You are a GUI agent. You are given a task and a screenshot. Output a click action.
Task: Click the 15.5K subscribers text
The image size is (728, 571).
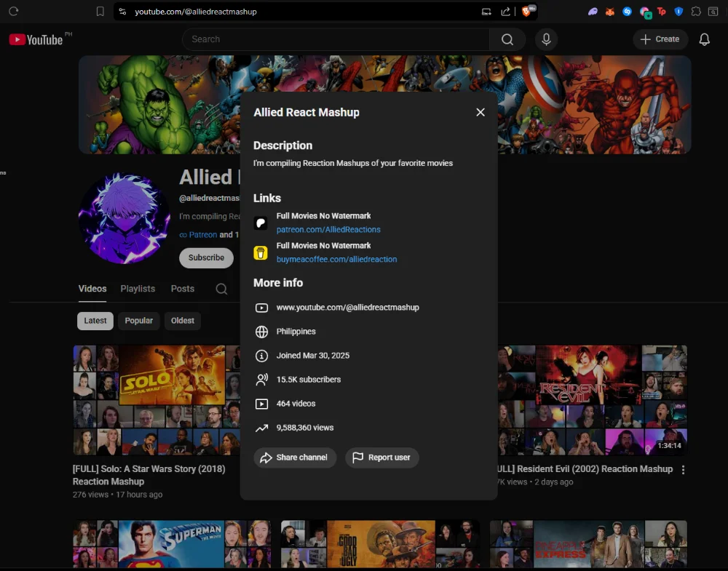pos(308,380)
